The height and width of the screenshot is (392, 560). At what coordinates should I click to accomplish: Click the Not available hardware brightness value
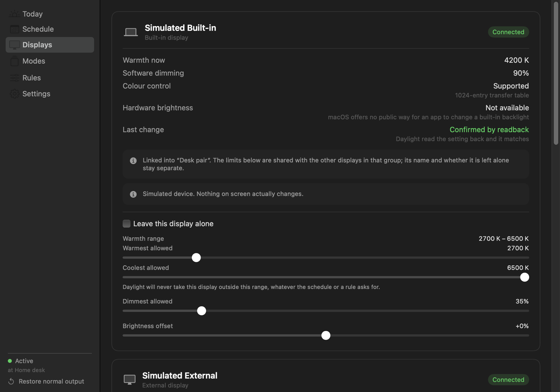(507, 108)
